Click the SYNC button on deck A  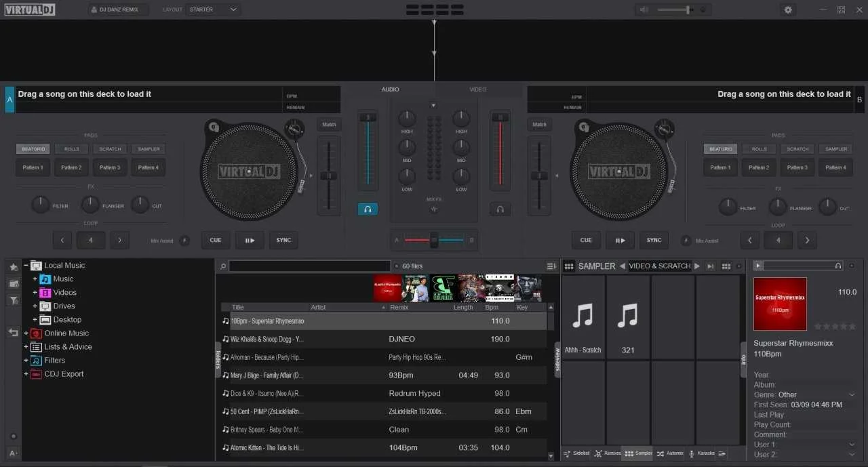tap(283, 240)
